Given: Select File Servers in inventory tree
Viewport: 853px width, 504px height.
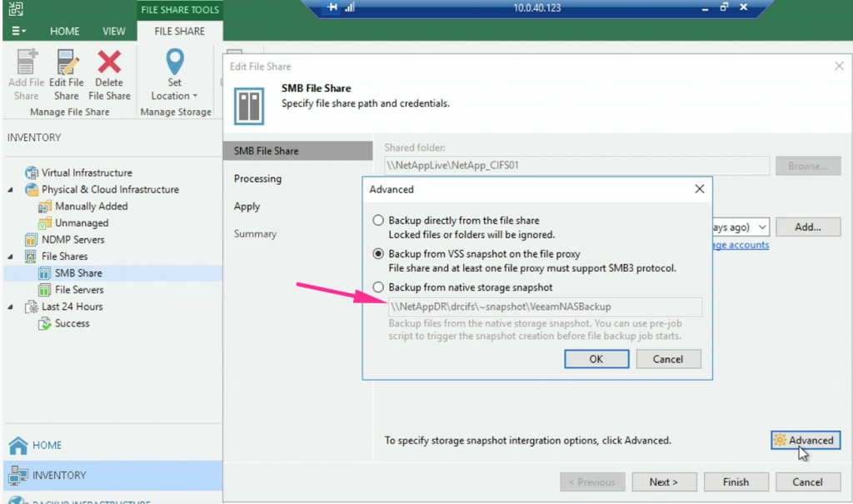Looking at the screenshot, I should [x=79, y=290].
